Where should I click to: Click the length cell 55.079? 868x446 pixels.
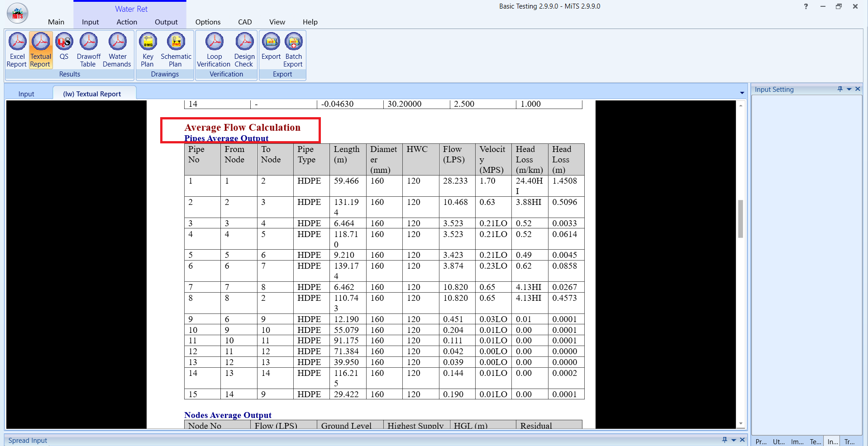pos(348,330)
